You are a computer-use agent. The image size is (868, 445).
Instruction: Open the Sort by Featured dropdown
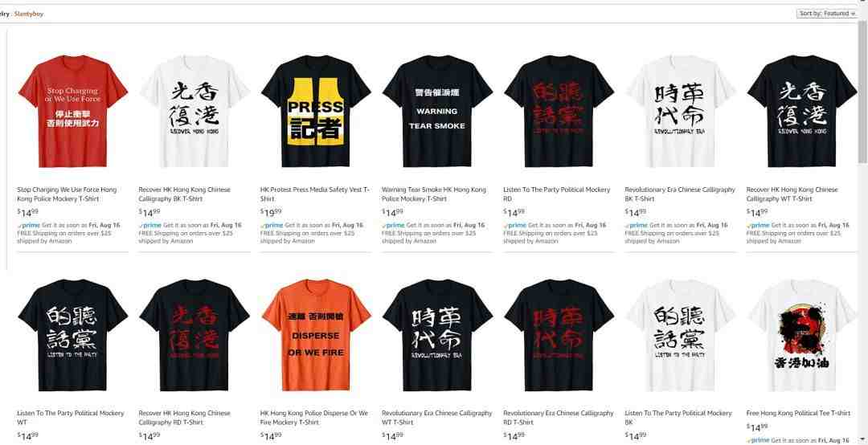(x=827, y=14)
